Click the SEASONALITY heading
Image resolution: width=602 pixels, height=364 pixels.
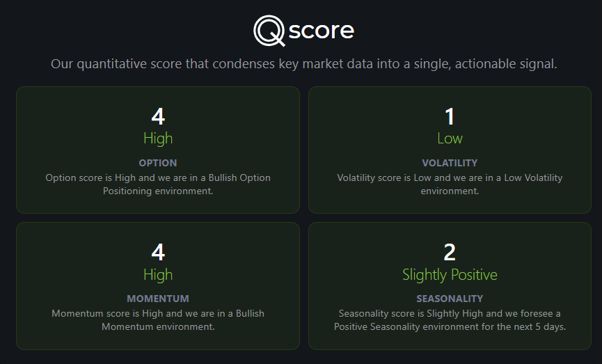[x=450, y=299]
